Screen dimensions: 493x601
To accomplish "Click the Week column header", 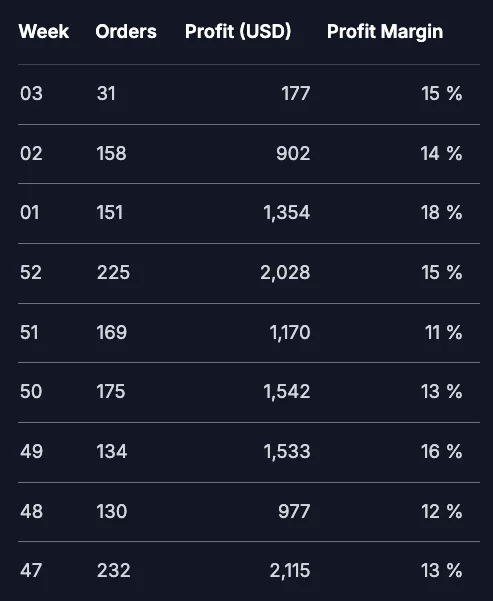I will pyautogui.click(x=44, y=31).
